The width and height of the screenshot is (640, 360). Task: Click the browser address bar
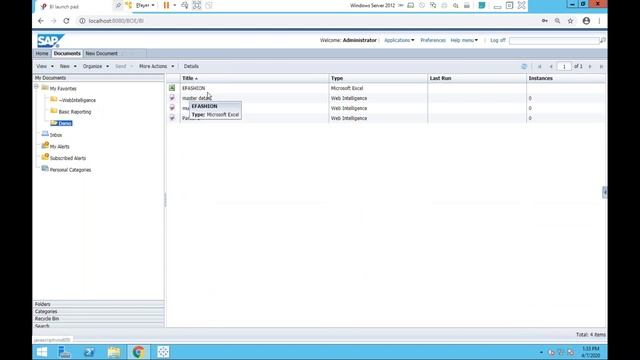306,21
